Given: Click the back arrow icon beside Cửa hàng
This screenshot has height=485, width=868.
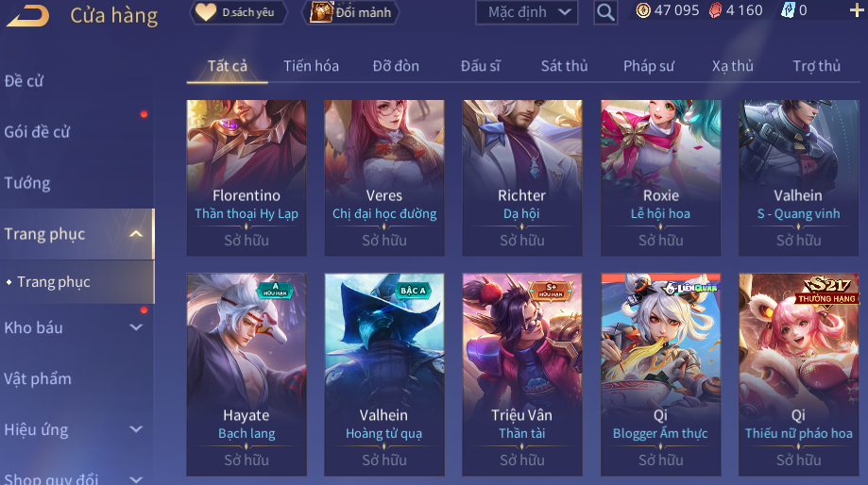Looking at the screenshot, I should [x=27, y=15].
